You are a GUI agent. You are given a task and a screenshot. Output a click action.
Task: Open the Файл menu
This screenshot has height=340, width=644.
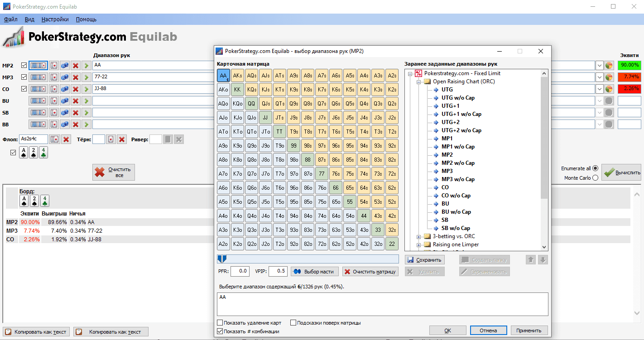pyautogui.click(x=11, y=19)
